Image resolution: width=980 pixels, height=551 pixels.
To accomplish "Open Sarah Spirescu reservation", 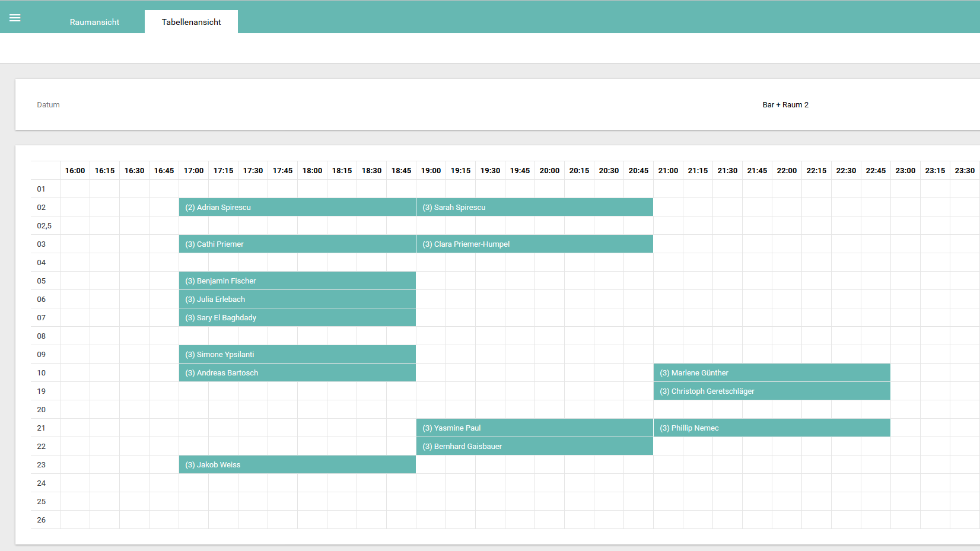I will click(534, 208).
